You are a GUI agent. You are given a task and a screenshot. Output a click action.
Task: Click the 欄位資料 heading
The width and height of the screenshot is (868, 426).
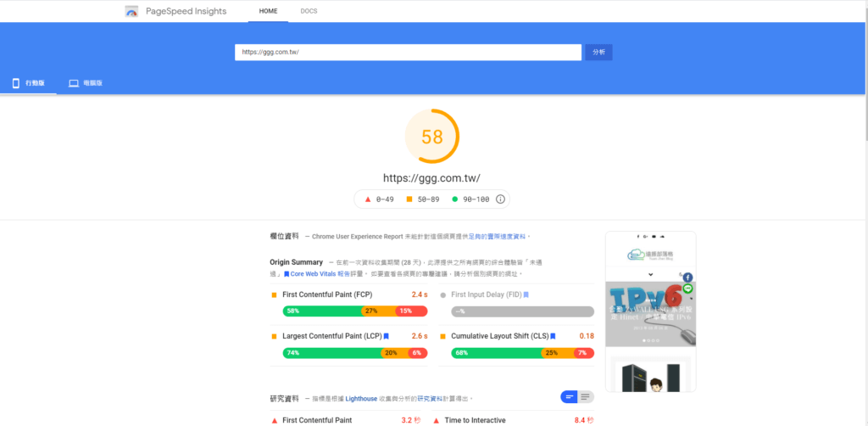pyautogui.click(x=284, y=237)
